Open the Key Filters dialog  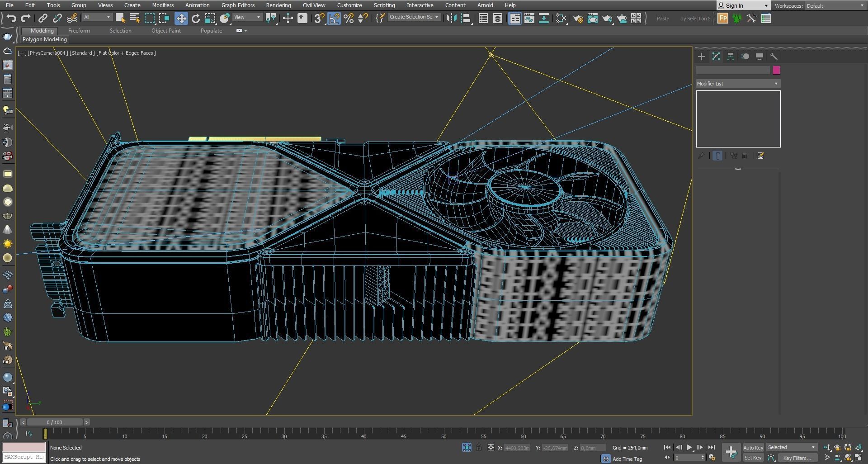click(x=797, y=458)
